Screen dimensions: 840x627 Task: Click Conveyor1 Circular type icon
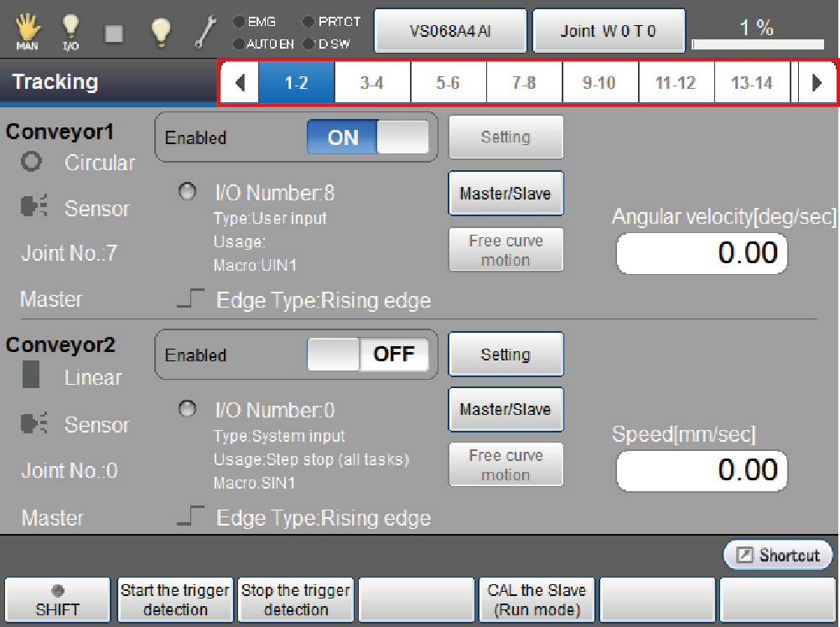click(x=32, y=163)
